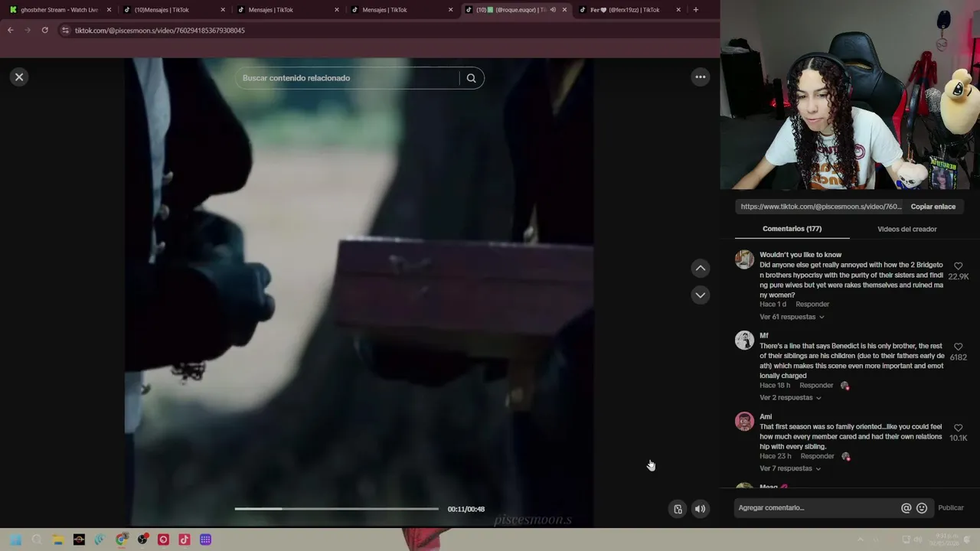Image resolution: width=980 pixels, height=551 pixels.
Task: Click the browser back arrow
Action: [10, 30]
